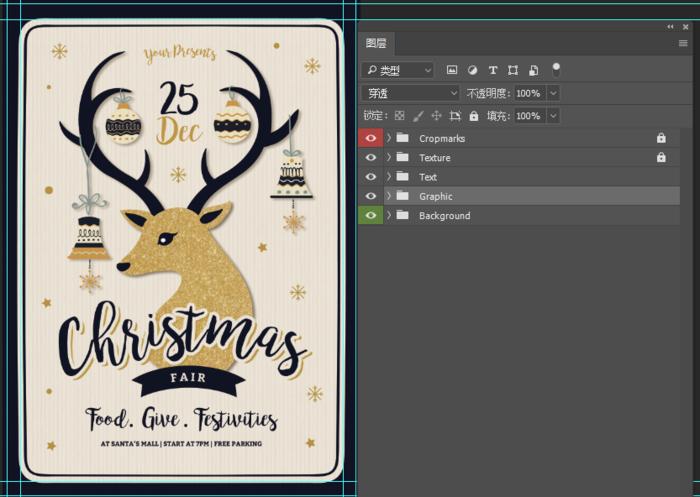
Task: Select the Graphic layer name
Action: (436, 196)
